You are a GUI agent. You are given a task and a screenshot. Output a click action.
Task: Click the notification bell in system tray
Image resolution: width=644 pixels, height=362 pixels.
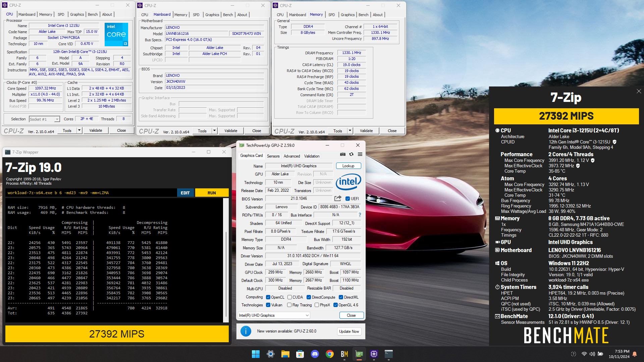coord(635,354)
